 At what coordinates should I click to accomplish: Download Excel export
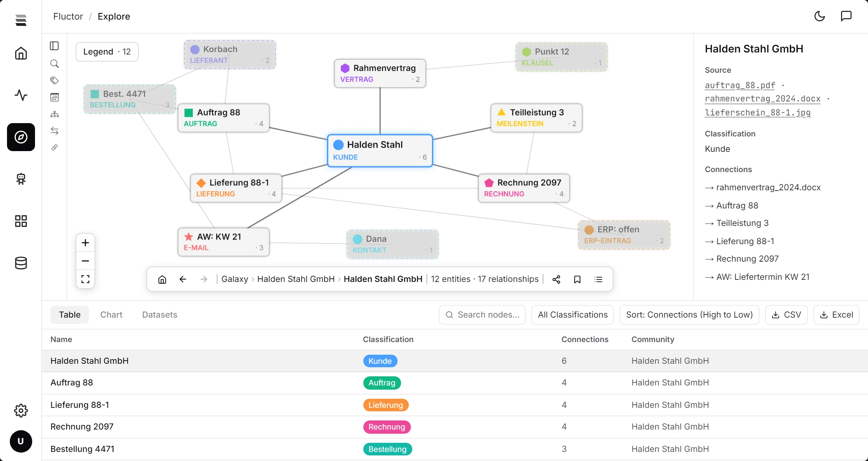(836, 315)
